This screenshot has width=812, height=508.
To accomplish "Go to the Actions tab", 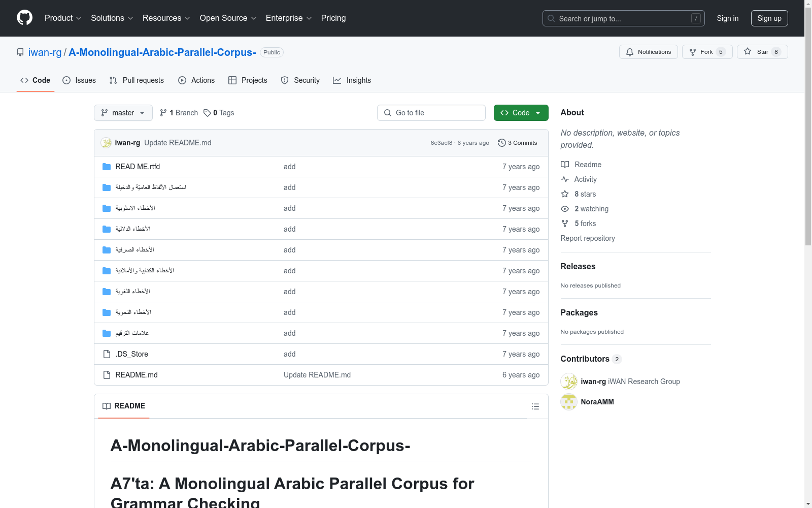I will pos(196,80).
